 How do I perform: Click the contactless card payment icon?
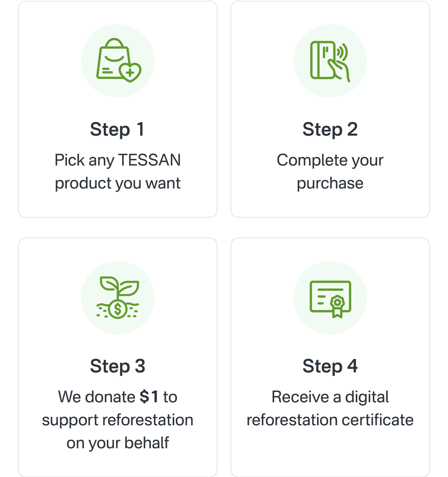point(330,61)
